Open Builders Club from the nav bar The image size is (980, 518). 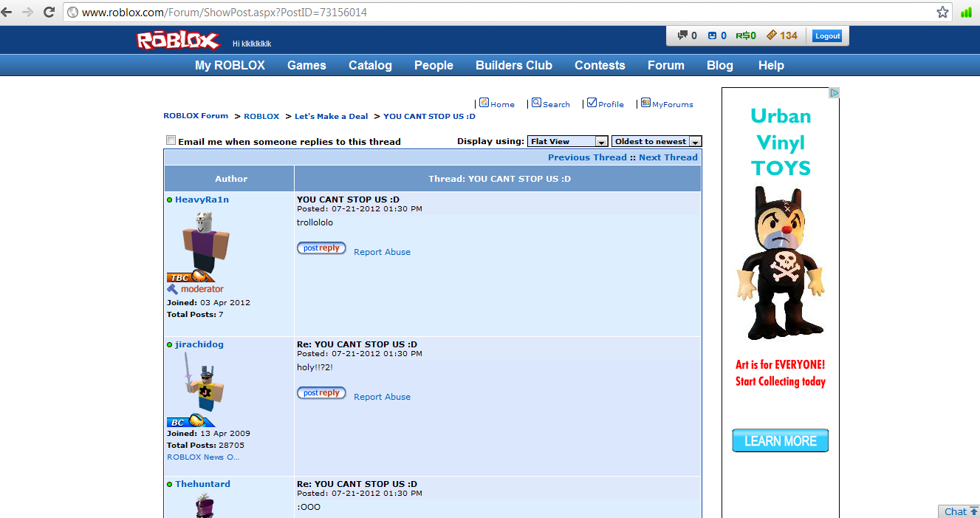514,65
